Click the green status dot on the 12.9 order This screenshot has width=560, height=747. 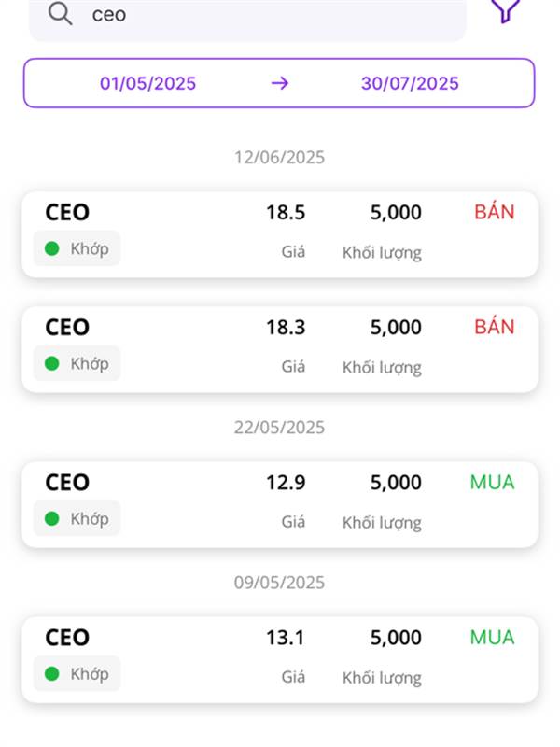[x=52, y=518]
